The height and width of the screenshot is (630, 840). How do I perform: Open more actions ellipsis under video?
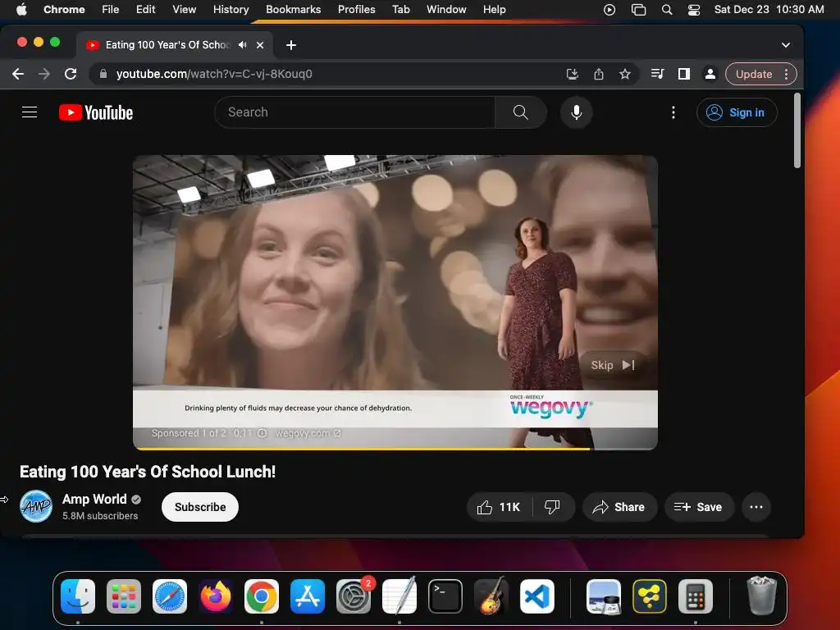pos(756,507)
